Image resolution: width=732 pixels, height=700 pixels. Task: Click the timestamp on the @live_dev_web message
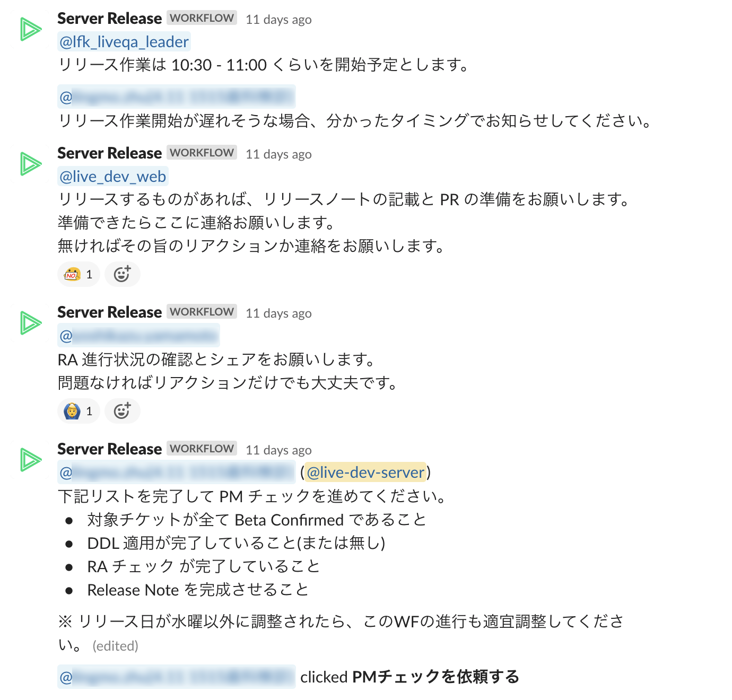click(x=278, y=154)
